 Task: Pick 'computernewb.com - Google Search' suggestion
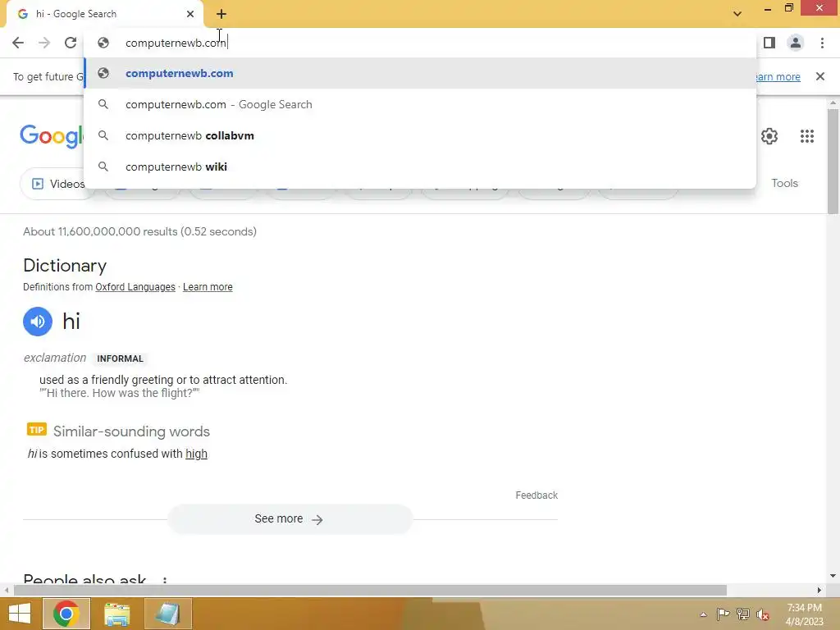421,104
